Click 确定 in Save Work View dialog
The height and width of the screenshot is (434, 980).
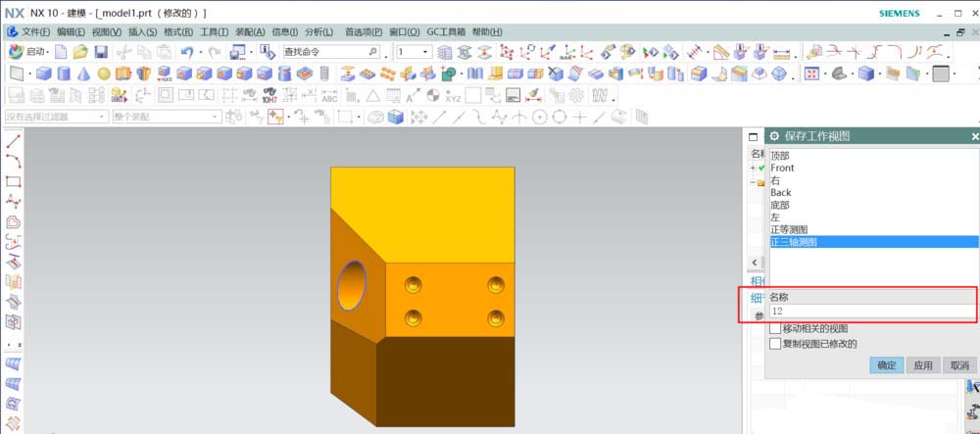click(x=887, y=365)
